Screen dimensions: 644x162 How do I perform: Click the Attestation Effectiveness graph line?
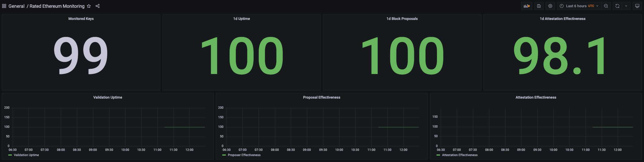pos(613,127)
